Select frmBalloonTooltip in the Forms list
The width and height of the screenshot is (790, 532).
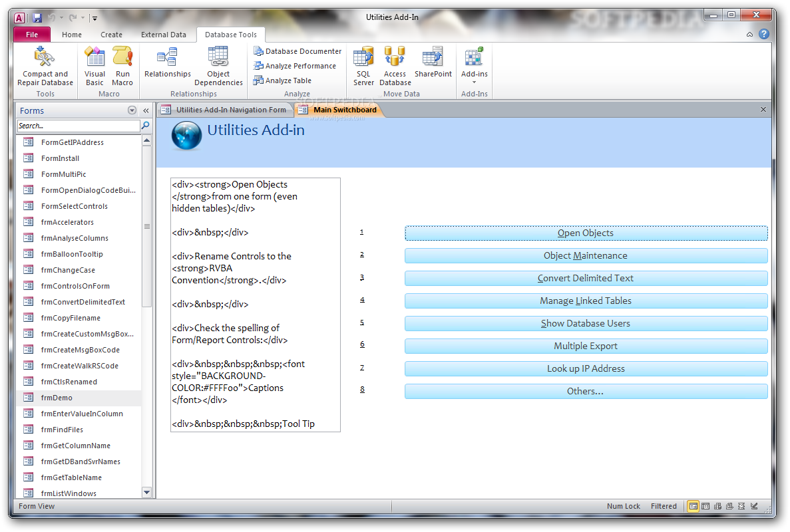(x=79, y=254)
